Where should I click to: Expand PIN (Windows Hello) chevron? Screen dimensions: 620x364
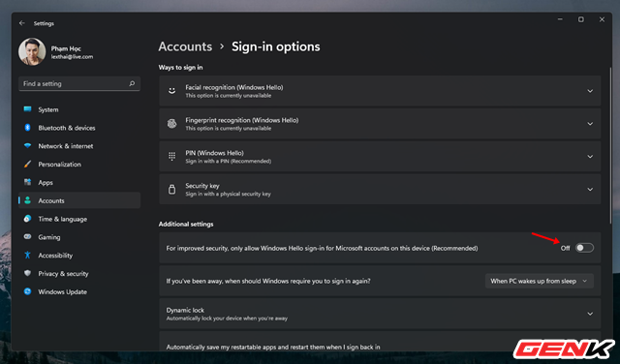point(590,157)
